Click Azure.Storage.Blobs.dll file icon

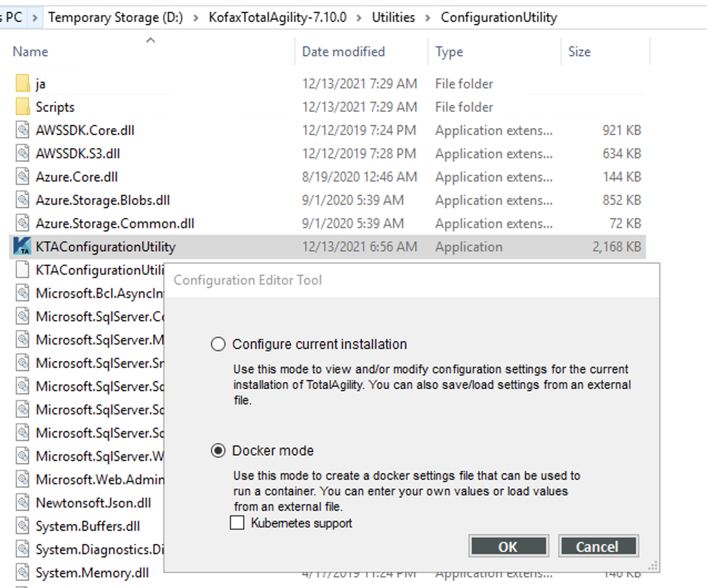22,200
